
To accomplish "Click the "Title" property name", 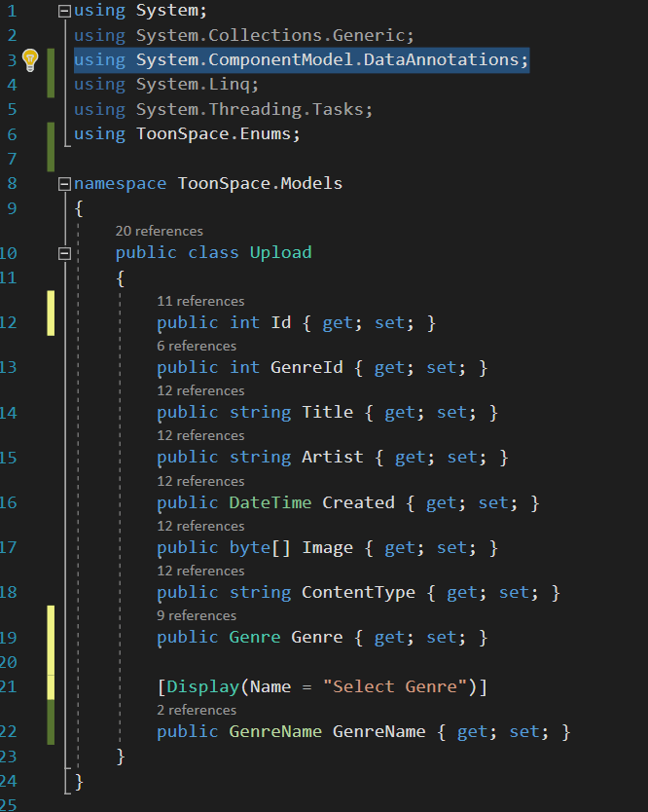I will [327, 413].
